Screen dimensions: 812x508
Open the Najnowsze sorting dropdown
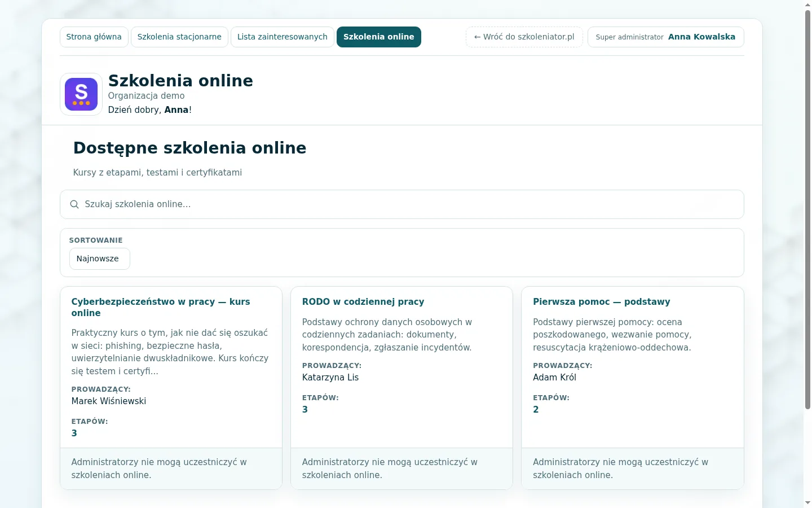pyautogui.click(x=100, y=259)
